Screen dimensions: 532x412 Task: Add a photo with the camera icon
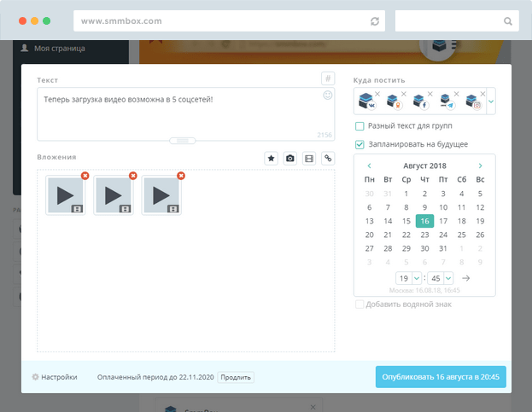[290, 158]
